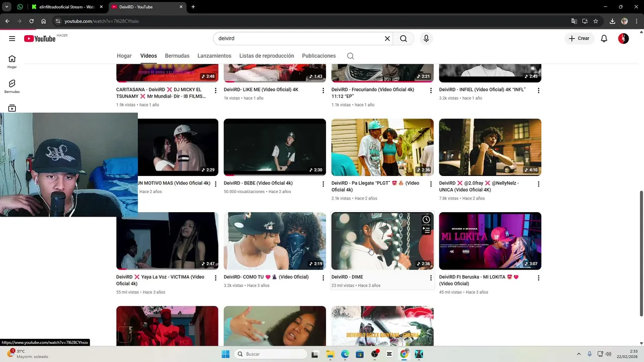Open Listas de reproducción tab
The height and width of the screenshot is (362, 644).
point(267,56)
